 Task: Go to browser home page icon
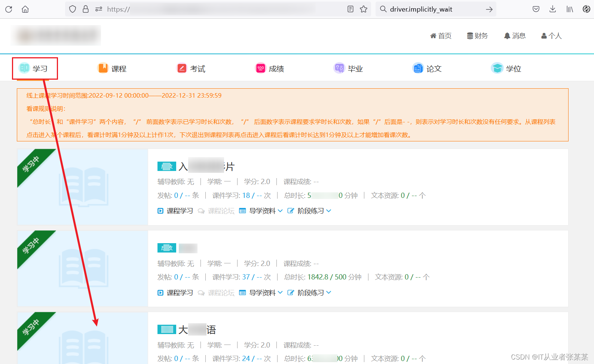point(25,9)
